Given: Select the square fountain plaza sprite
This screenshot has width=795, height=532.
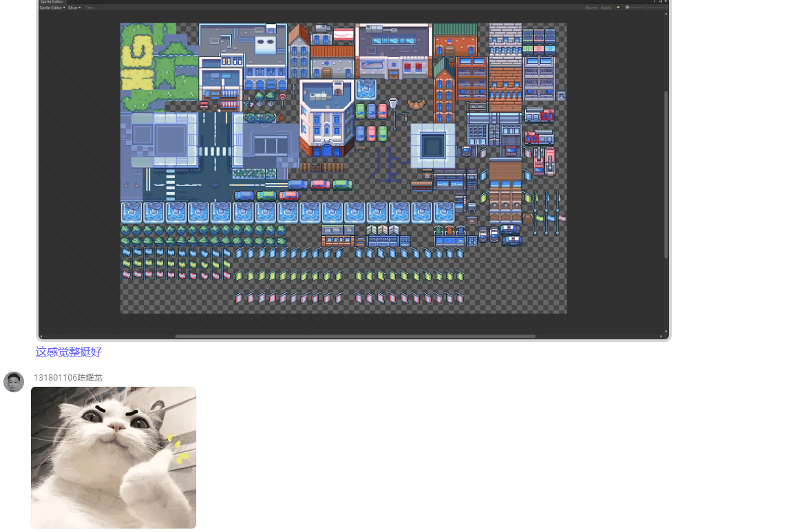Looking at the screenshot, I should pyautogui.click(x=432, y=145).
